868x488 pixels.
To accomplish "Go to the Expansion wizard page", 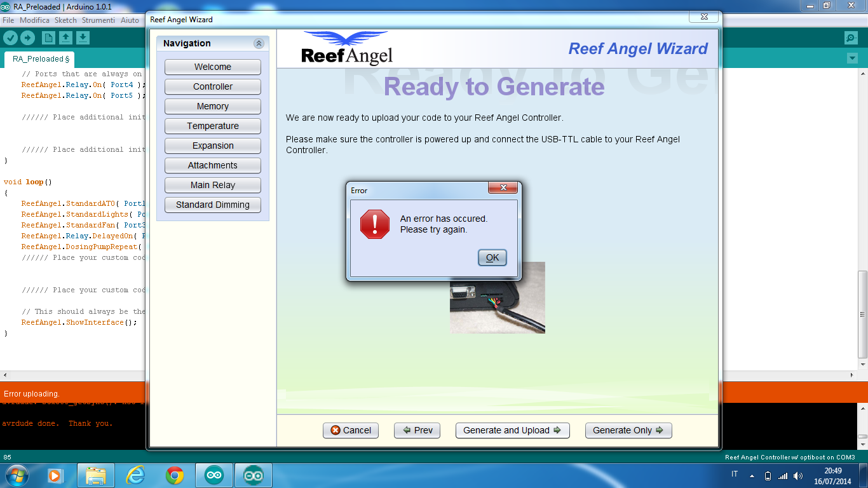I will [213, 146].
